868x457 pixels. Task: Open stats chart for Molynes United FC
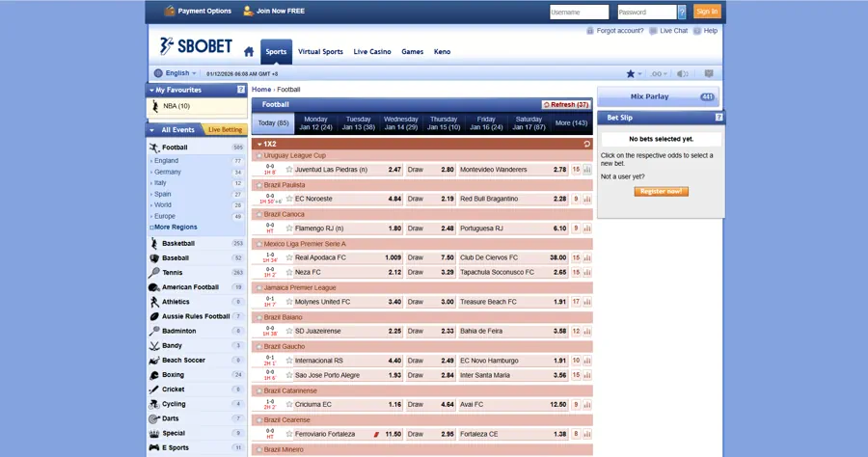coord(586,302)
